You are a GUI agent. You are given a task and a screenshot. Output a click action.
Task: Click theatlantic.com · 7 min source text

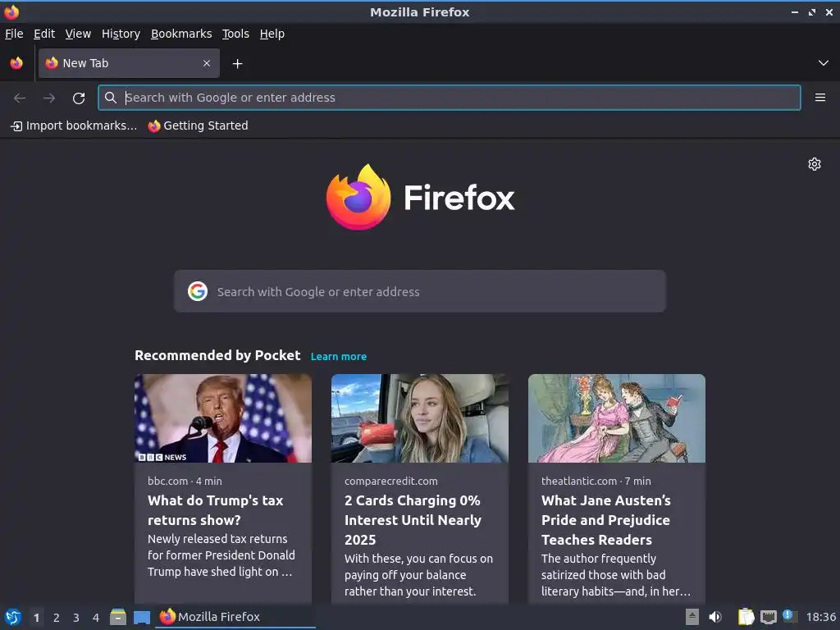coord(596,481)
